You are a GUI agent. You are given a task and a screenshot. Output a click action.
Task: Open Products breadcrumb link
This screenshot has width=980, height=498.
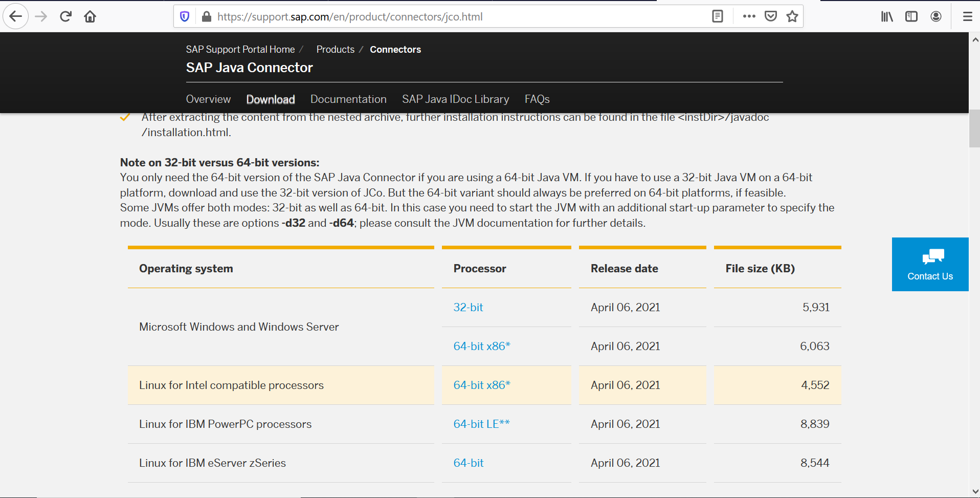point(336,49)
